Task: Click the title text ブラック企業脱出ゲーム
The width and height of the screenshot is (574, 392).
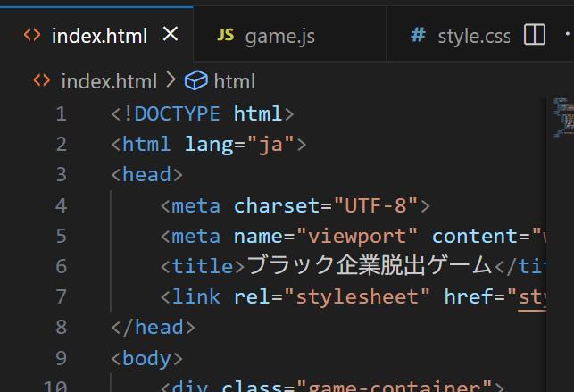Action: click(x=370, y=266)
